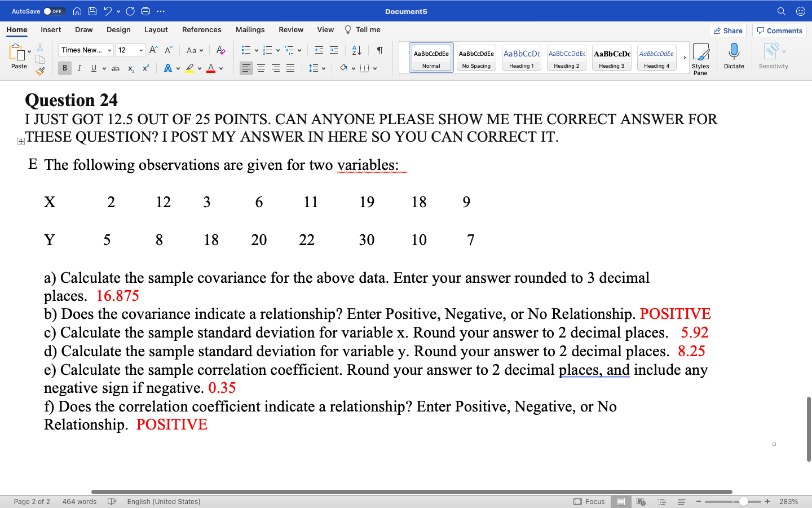This screenshot has width=812, height=508.
Task: Toggle AutoSave on
Action: 54,11
